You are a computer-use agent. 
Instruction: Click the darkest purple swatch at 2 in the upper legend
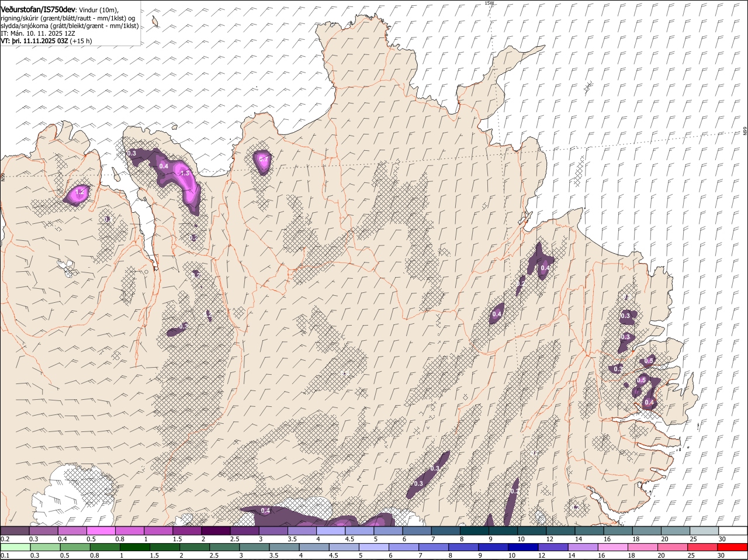(216, 530)
